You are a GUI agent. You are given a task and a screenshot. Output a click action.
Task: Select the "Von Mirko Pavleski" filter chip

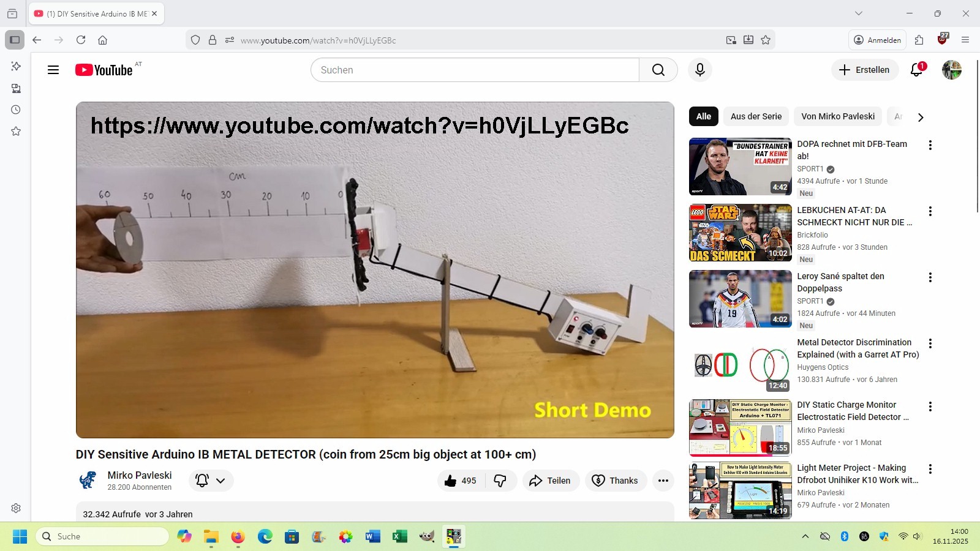(x=837, y=116)
